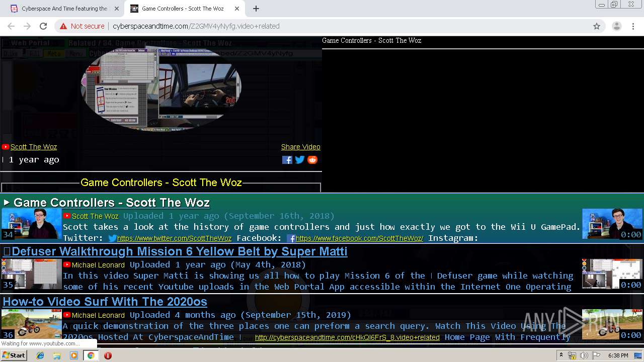The image size is (644, 362).
Task: Click the yellow 'Game Controllers - Scott The Woz' title
Action: tap(161, 183)
